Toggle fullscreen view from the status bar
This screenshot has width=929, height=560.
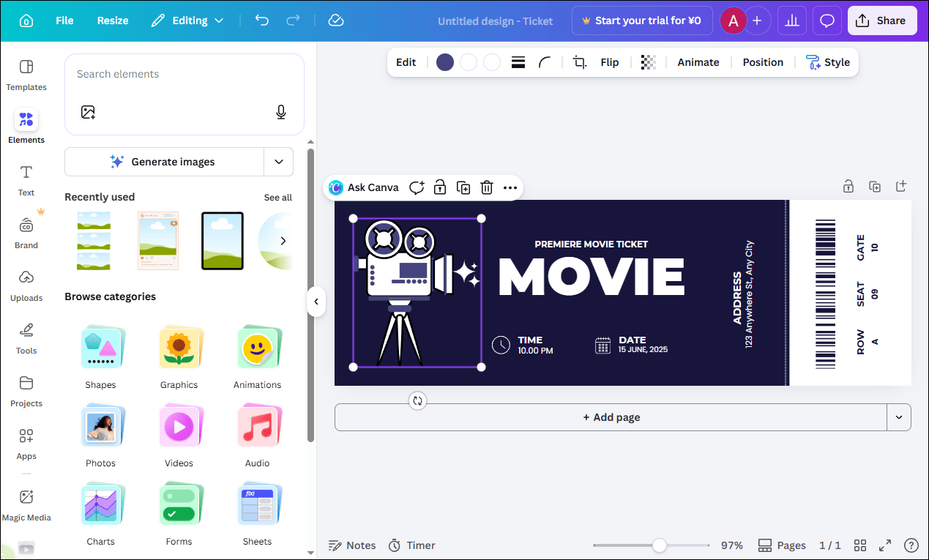tap(885, 545)
